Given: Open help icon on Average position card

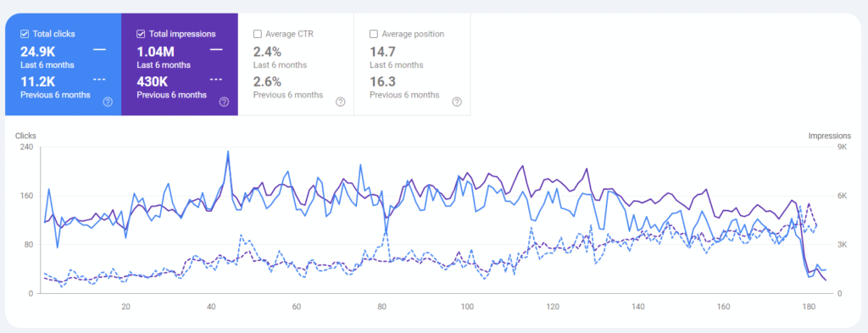Looking at the screenshot, I should point(457,102).
